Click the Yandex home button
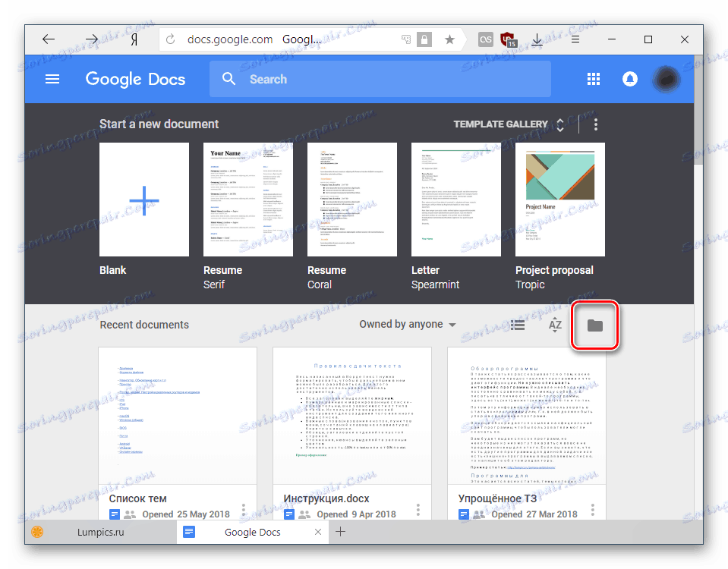The width and height of the screenshot is (728, 569). [x=134, y=40]
